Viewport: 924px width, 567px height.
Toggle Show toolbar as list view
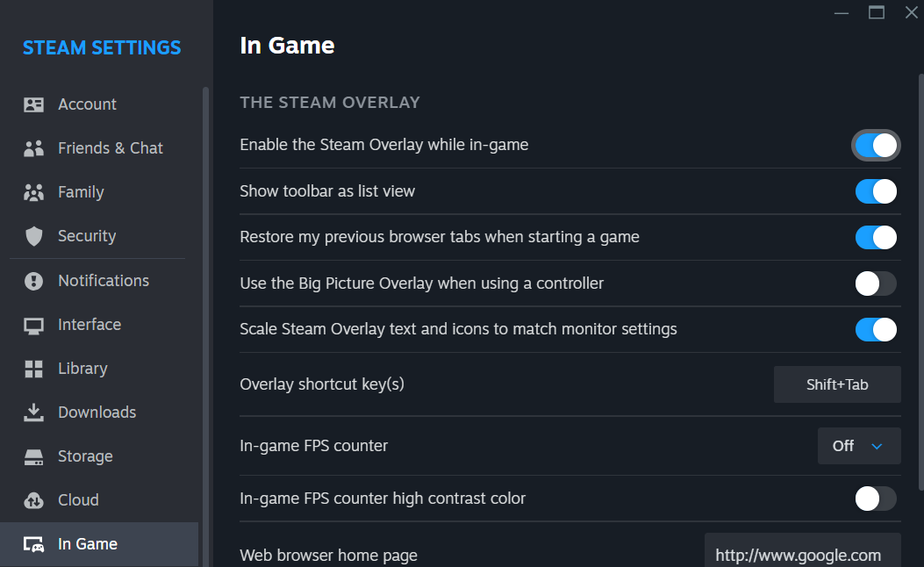point(876,191)
